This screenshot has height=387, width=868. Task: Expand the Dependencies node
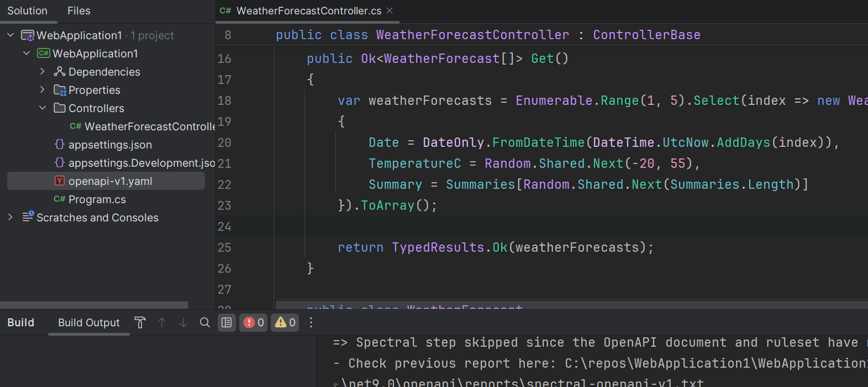(43, 72)
